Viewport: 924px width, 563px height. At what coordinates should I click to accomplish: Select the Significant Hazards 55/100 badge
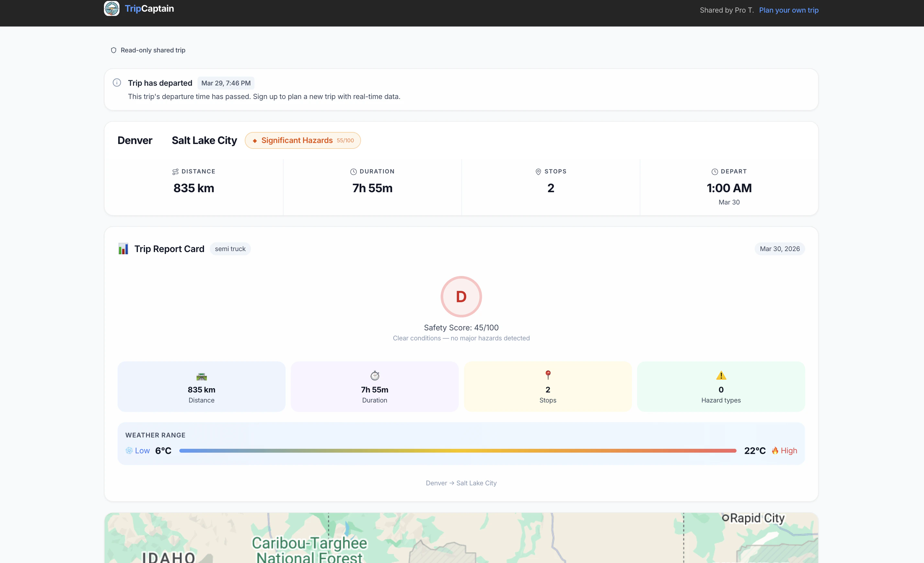(303, 140)
